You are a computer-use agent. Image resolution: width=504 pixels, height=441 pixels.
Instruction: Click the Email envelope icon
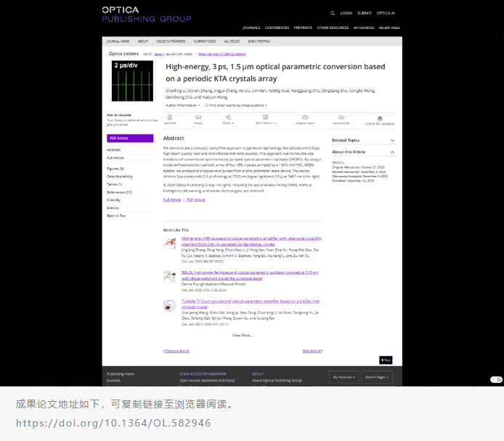(198, 116)
